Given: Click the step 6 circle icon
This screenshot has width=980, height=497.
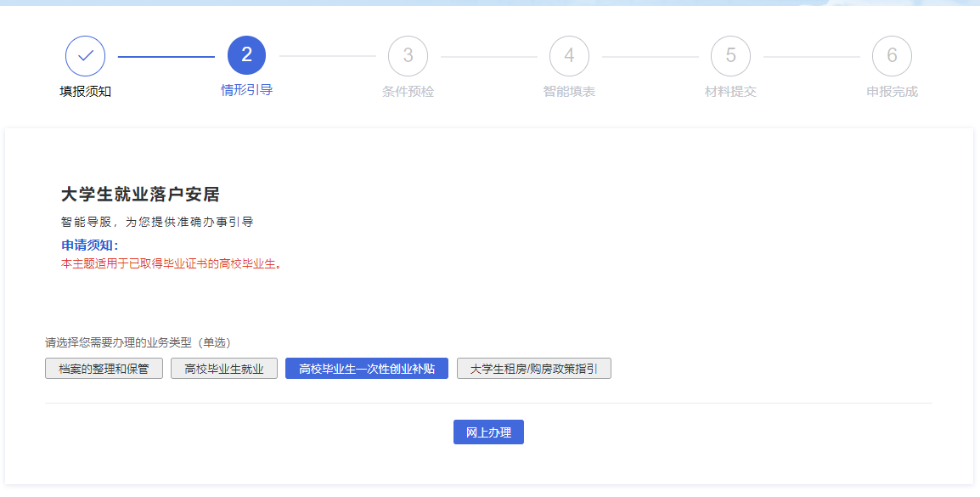Looking at the screenshot, I should pyautogui.click(x=892, y=56).
